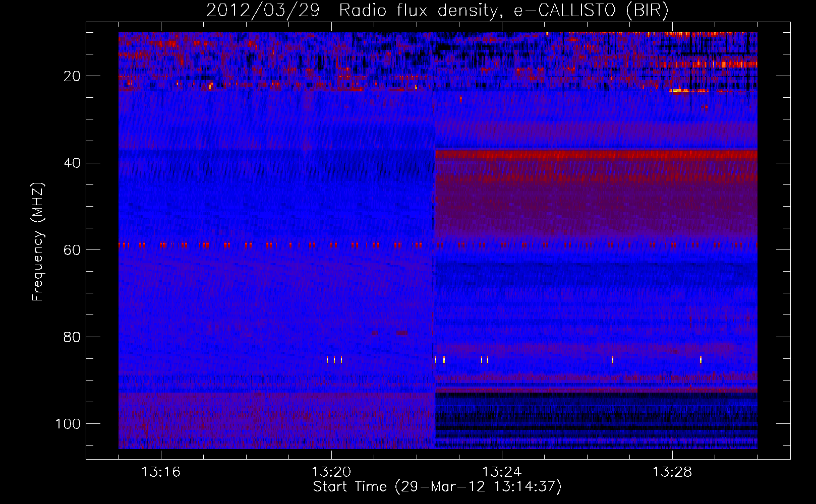Click the 13:28 time tick label
Viewport: 816px width, 504px height.
click(672, 472)
